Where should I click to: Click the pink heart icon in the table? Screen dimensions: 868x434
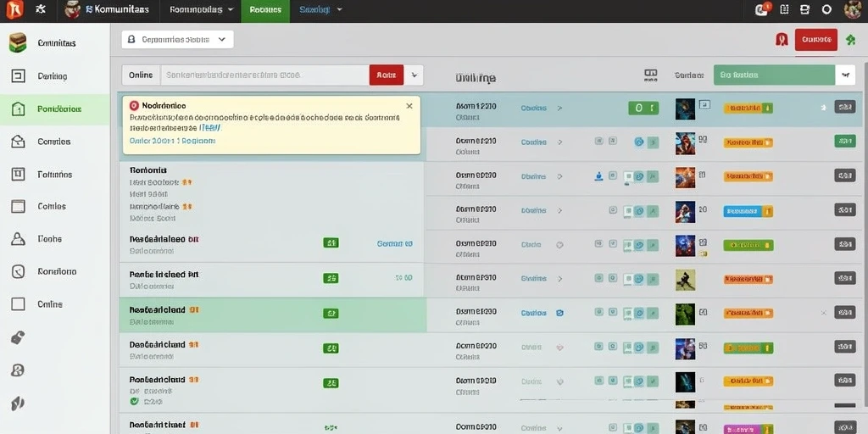coord(559,348)
